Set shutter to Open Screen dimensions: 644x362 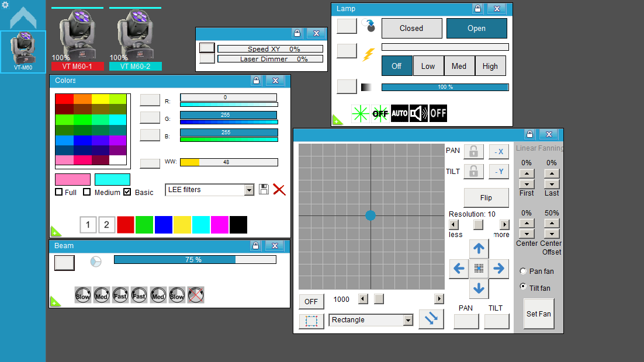(476, 29)
